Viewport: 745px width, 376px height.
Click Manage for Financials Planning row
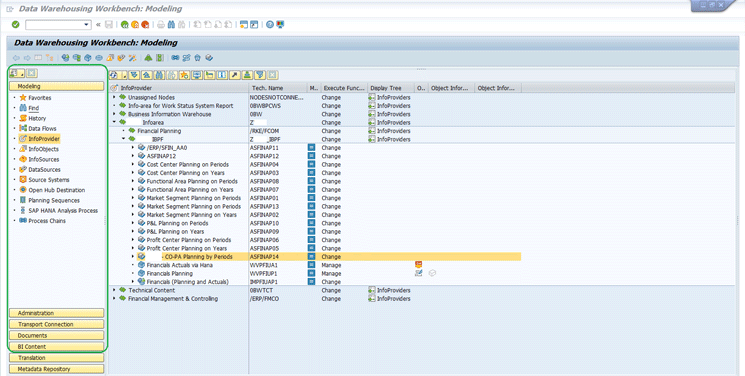point(331,273)
